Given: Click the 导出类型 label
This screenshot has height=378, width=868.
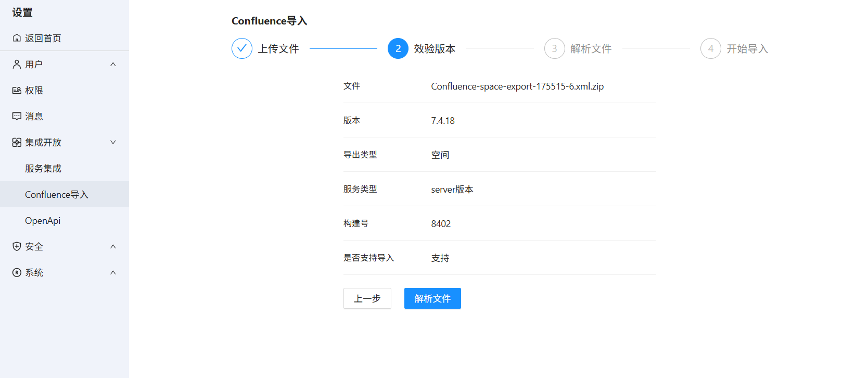Looking at the screenshot, I should [360, 155].
